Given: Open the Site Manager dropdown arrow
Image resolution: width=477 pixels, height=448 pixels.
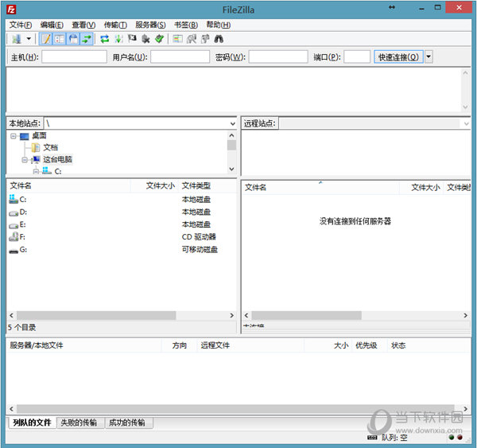Looking at the screenshot, I should (29, 39).
